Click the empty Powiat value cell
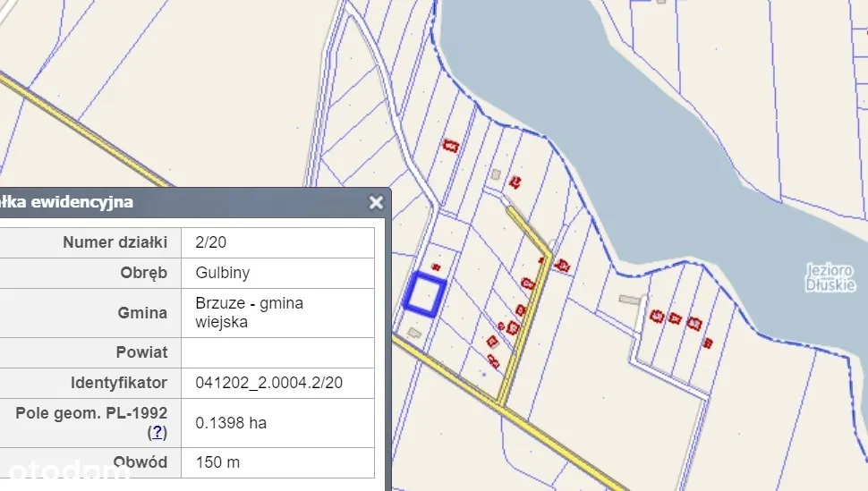The image size is (868, 491). (x=277, y=351)
